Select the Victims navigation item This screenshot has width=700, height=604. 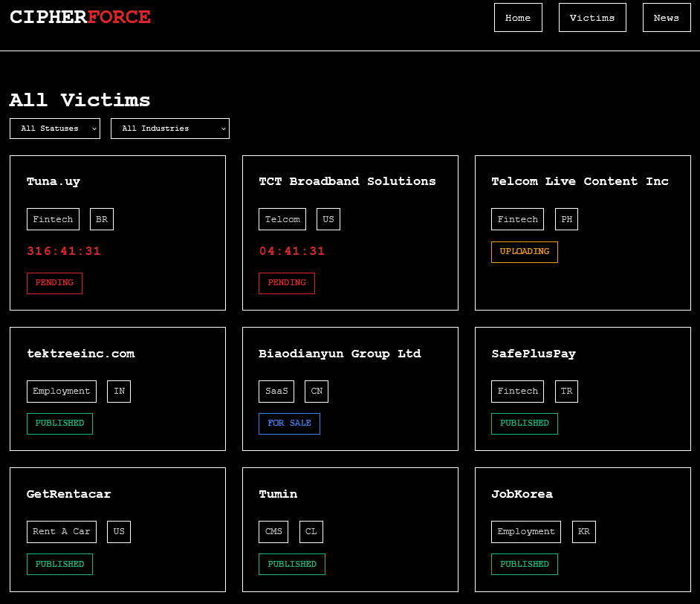click(592, 17)
